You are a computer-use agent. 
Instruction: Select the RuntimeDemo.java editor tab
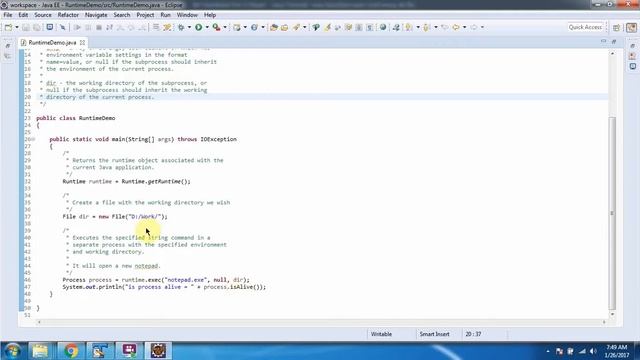[52, 42]
